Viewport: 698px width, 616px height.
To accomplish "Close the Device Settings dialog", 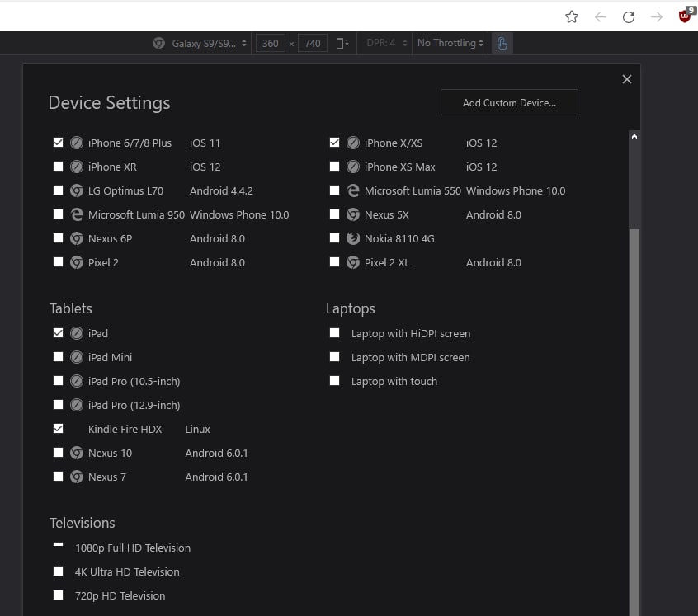I will (627, 79).
